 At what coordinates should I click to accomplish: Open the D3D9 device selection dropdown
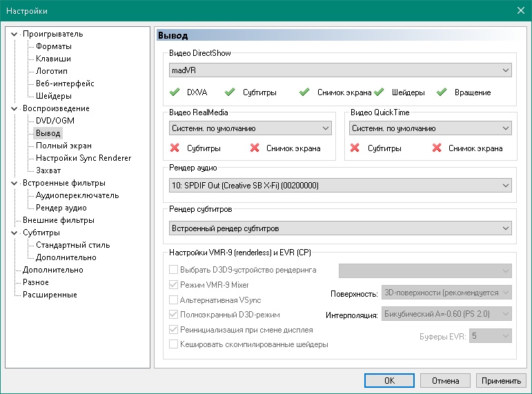(x=425, y=270)
